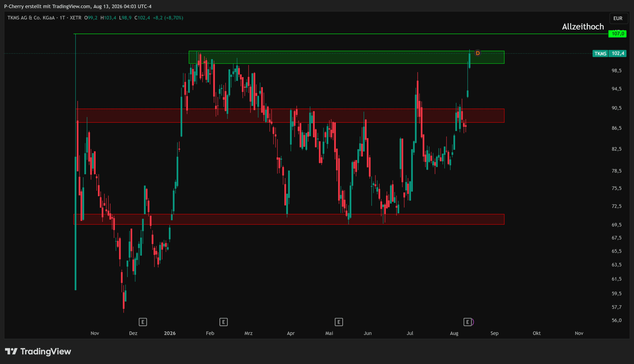Open the May earnings E marker
Viewport: 634px width, 364px height.
click(x=339, y=322)
